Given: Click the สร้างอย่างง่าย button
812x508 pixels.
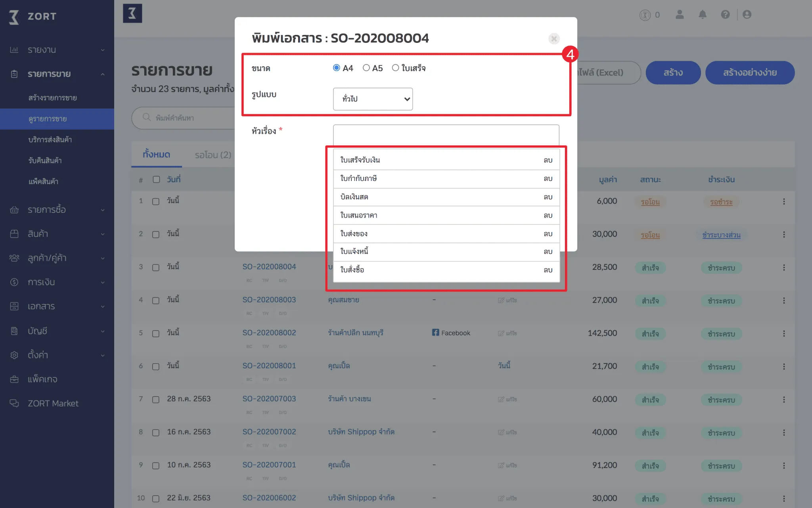Looking at the screenshot, I should pyautogui.click(x=750, y=73).
